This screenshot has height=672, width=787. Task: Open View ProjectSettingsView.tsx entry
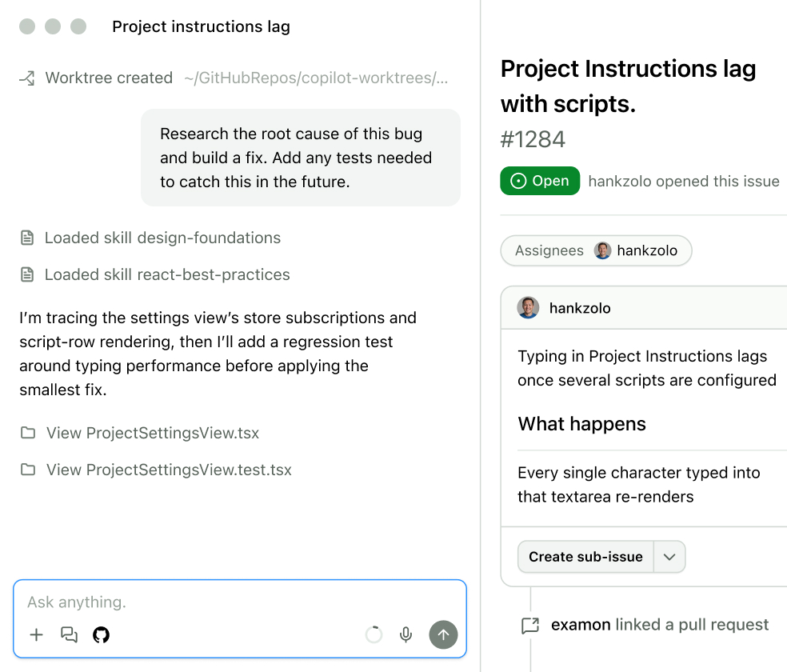[x=139, y=433]
